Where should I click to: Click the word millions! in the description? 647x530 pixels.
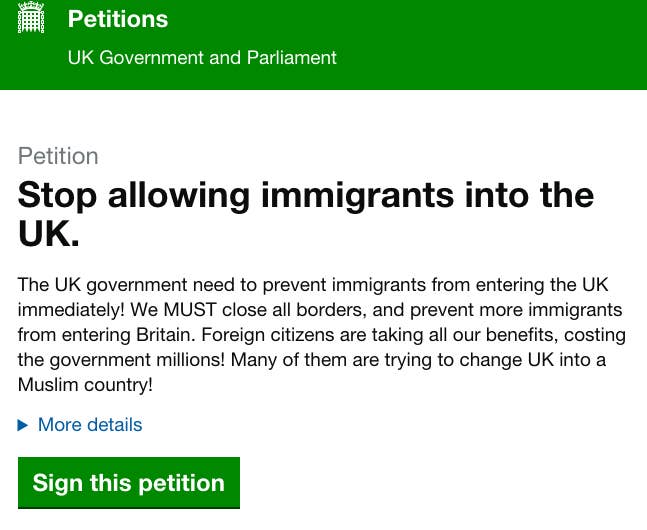[191, 360]
